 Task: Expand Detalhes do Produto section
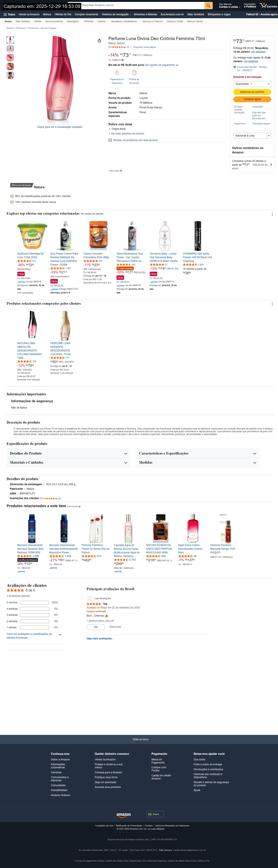(69, 453)
